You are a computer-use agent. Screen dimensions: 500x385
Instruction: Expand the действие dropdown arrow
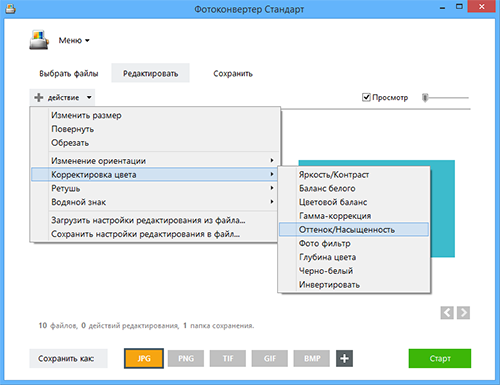tap(89, 97)
